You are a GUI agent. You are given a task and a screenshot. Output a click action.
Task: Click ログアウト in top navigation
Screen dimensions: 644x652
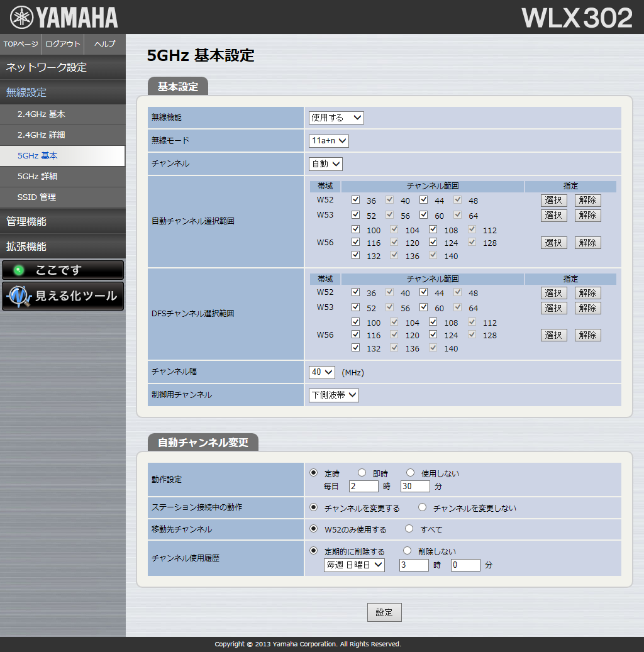63,44
